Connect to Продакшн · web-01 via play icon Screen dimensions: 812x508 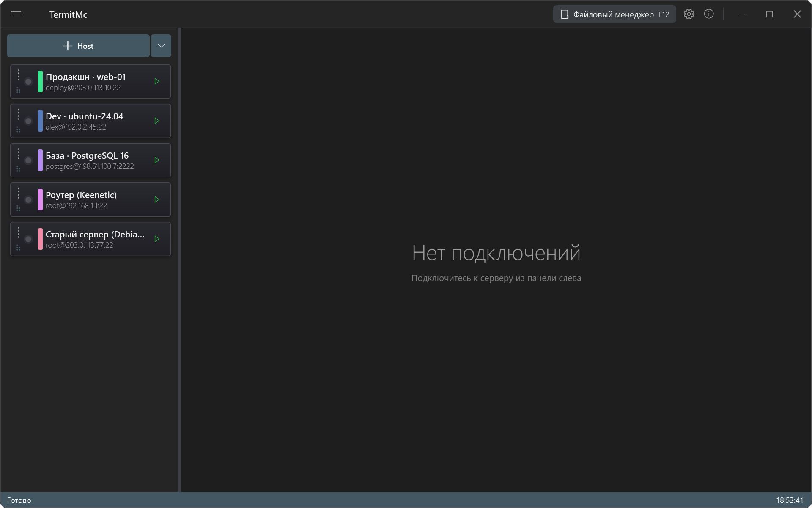157,81
